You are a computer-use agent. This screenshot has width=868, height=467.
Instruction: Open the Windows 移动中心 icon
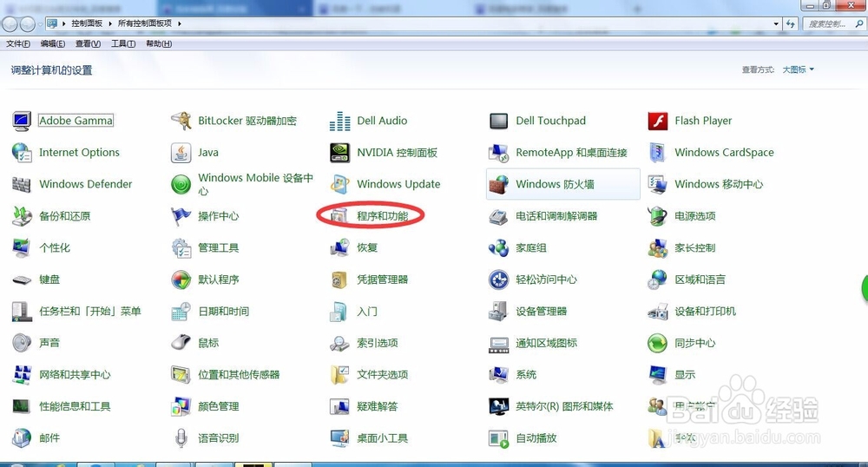tap(658, 184)
